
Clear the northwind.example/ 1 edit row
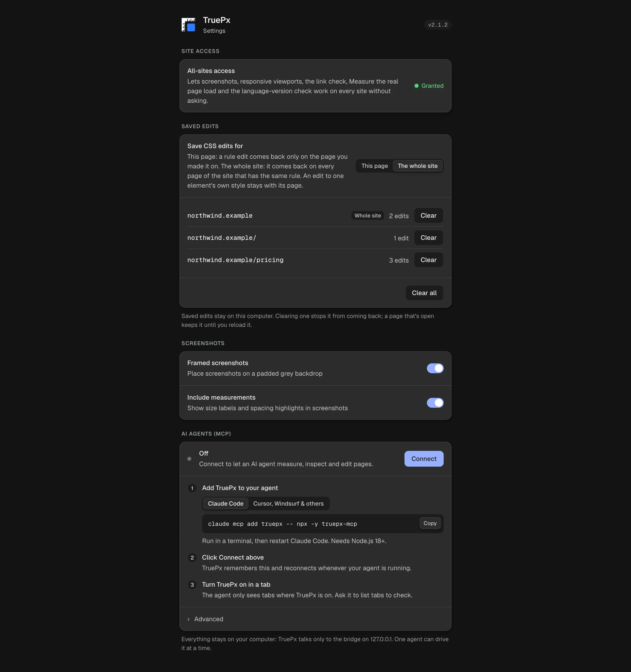(428, 238)
